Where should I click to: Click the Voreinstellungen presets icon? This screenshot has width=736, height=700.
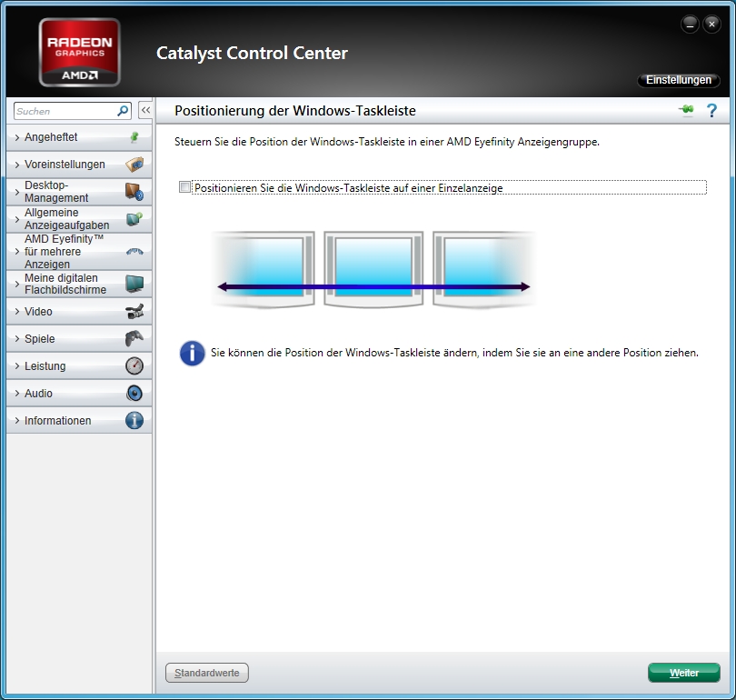pyautogui.click(x=134, y=165)
